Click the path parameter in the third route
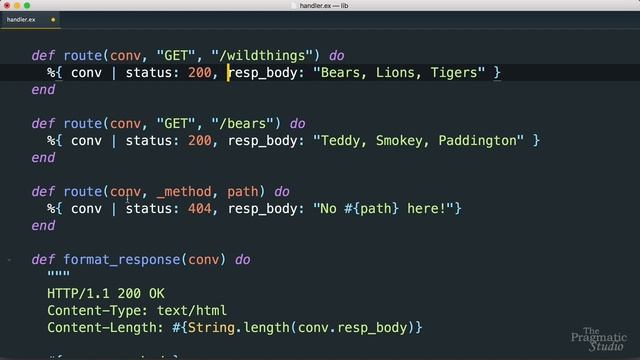This screenshot has width=640, height=360. (x=242, y=192)
